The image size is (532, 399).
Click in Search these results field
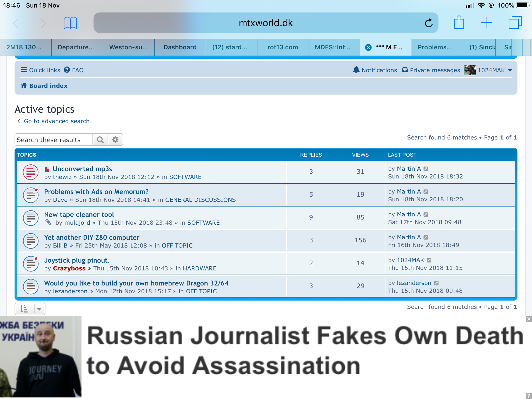tap(54, 140)
